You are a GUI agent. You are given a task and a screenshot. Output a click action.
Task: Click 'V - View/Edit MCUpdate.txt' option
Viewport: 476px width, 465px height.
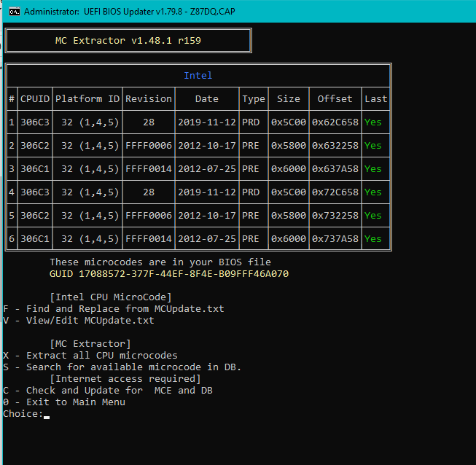click(79, 321)
